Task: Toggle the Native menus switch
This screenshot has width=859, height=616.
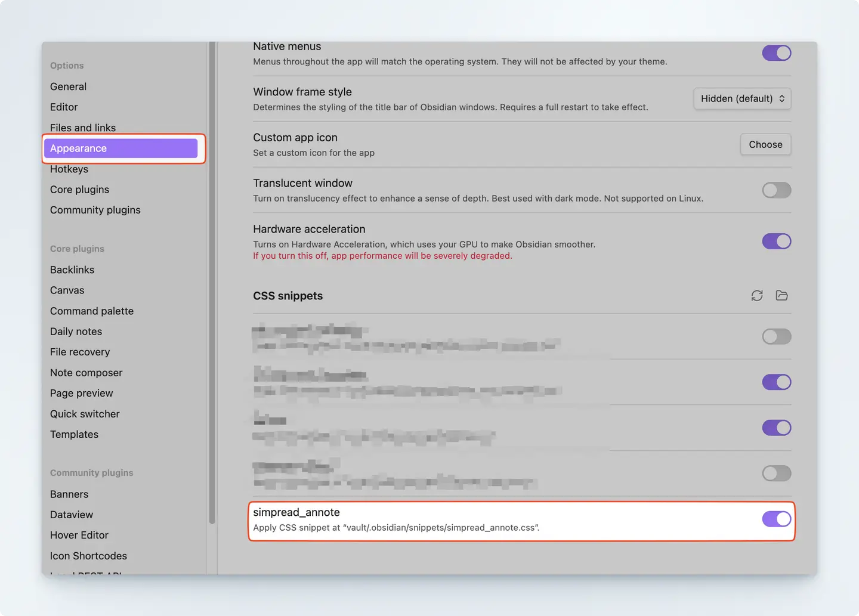Action: click(x=776, y=53)
